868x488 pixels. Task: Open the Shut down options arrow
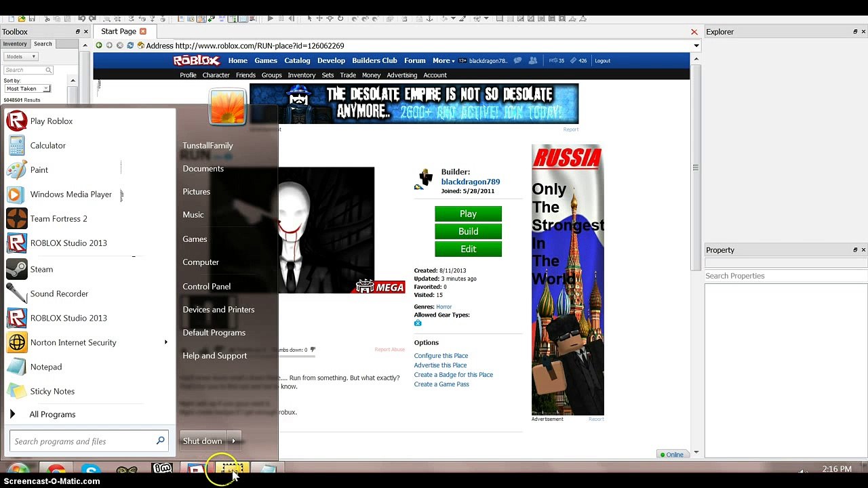click(x=234, y=441)
